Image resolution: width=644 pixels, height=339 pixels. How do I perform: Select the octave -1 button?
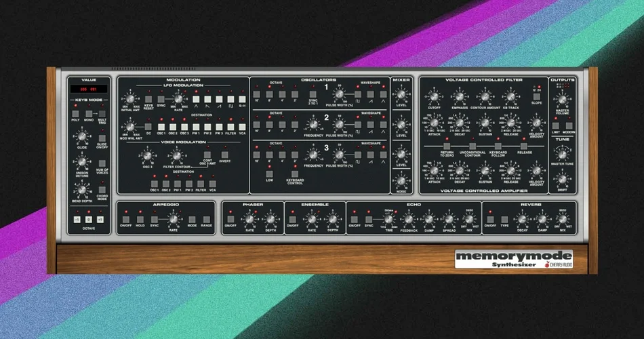tap(77, 220)
